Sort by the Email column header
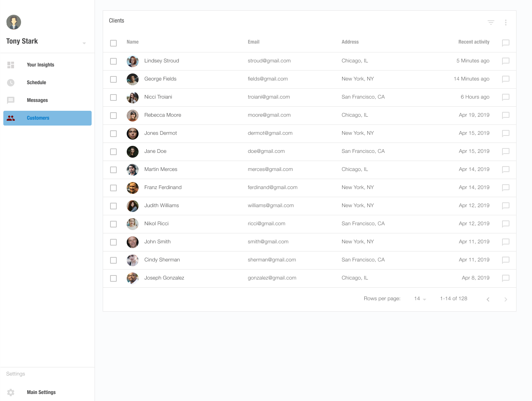Viewport: 532px width, 401px height. [x=253, y=42]
